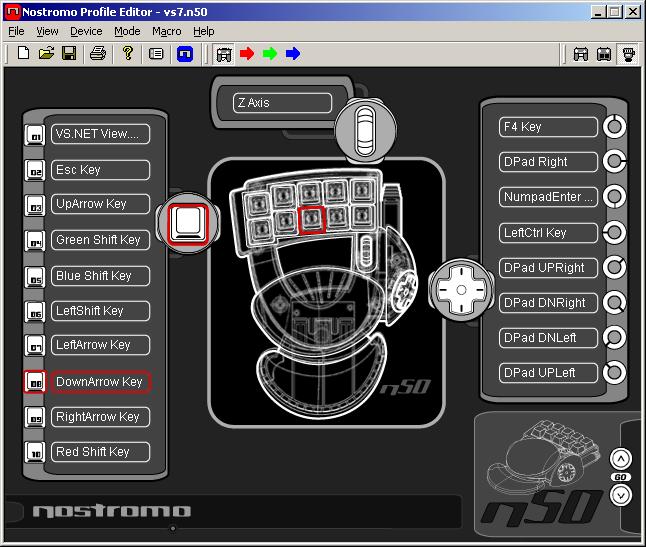Select the Green Shift Key assignment
The height and width of the screenshot is (547, 646).
tap(101, 240)
